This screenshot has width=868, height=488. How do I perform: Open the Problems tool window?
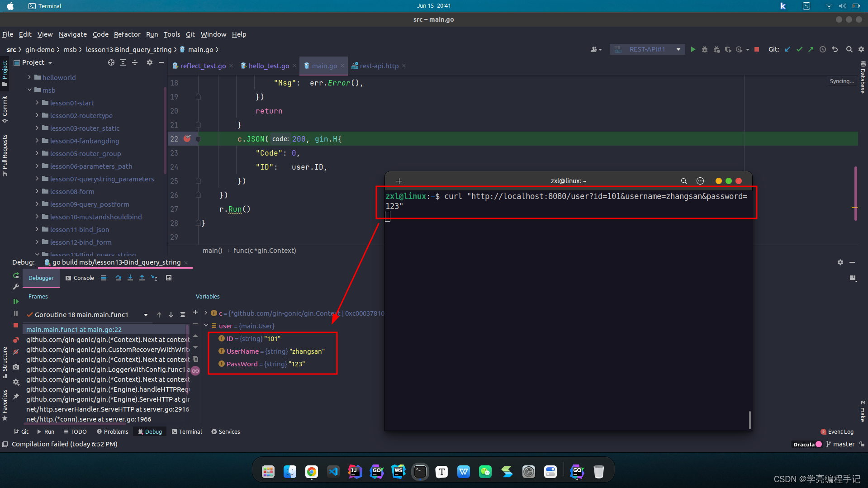click(x=113, y=431)
